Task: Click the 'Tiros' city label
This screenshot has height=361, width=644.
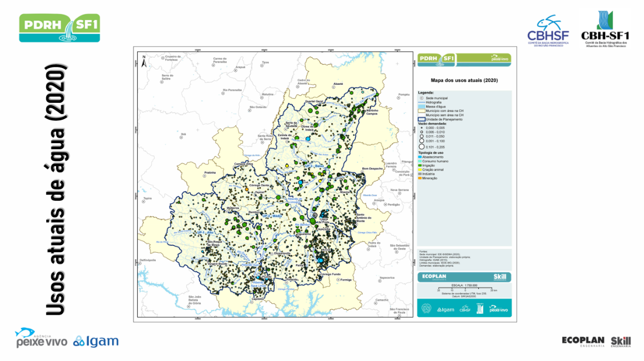Action: pyautogui.click(x=265, y=63)
